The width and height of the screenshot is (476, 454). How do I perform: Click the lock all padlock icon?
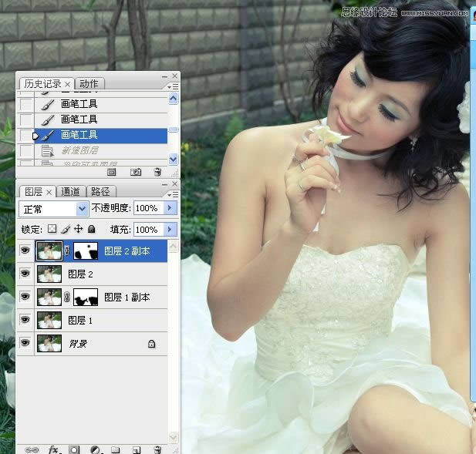coord(91,229)
